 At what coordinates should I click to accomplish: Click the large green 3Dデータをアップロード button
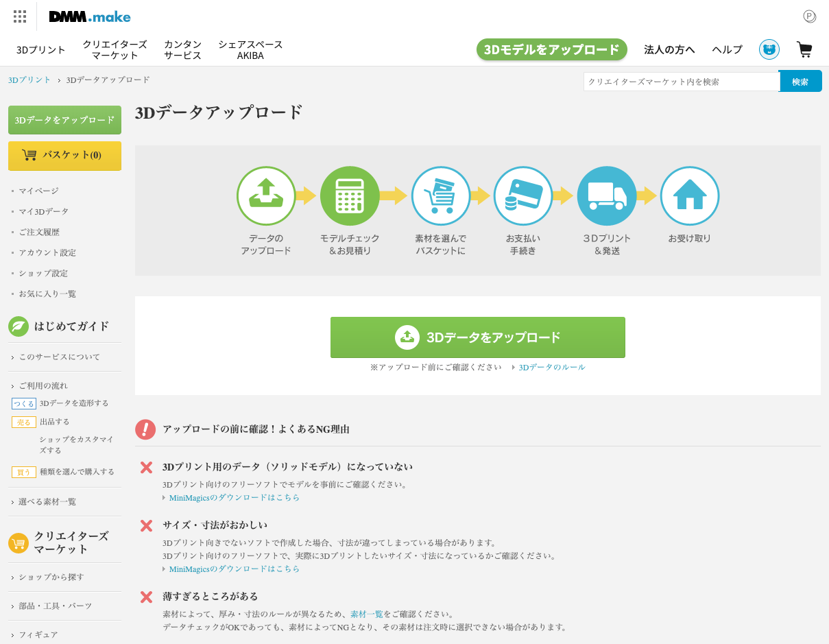click(x=478, y=337)
